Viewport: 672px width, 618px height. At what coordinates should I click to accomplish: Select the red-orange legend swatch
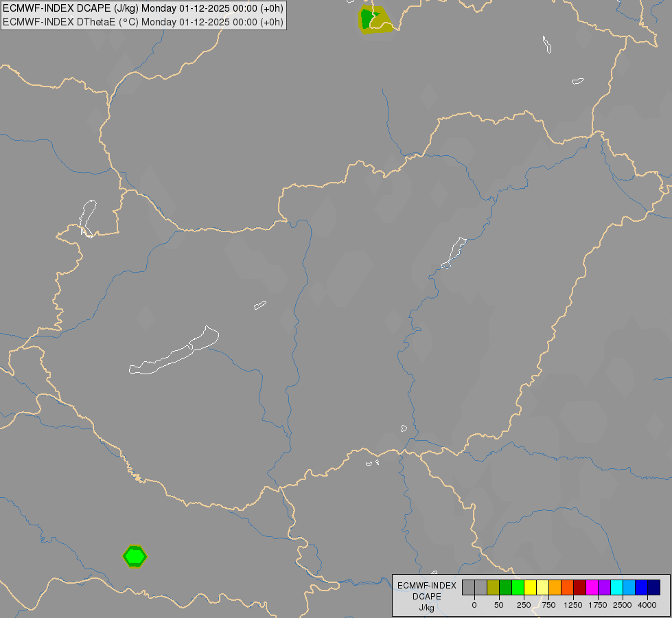pos(568,588)
